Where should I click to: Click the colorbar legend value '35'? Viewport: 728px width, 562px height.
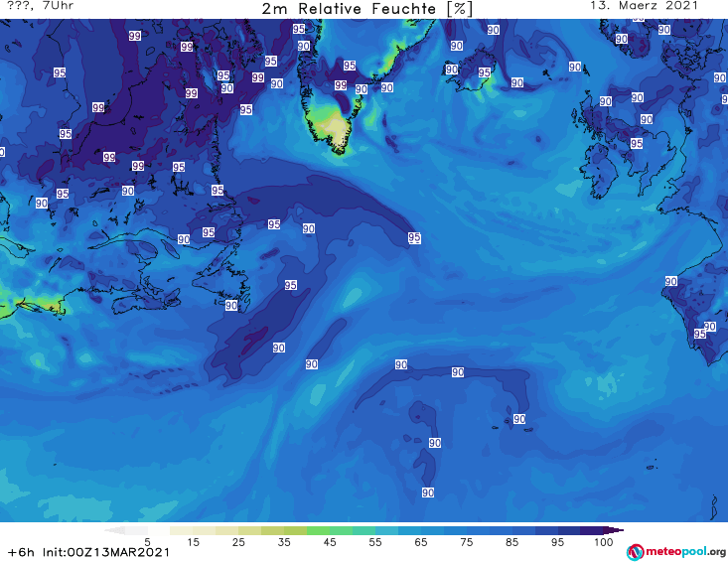click(x=284, y=542)
